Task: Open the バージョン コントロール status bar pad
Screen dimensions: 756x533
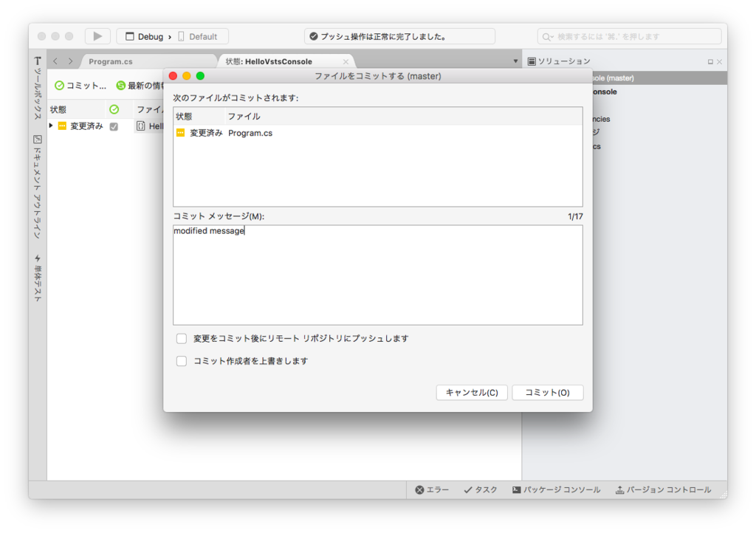Action: click(663, 489)
